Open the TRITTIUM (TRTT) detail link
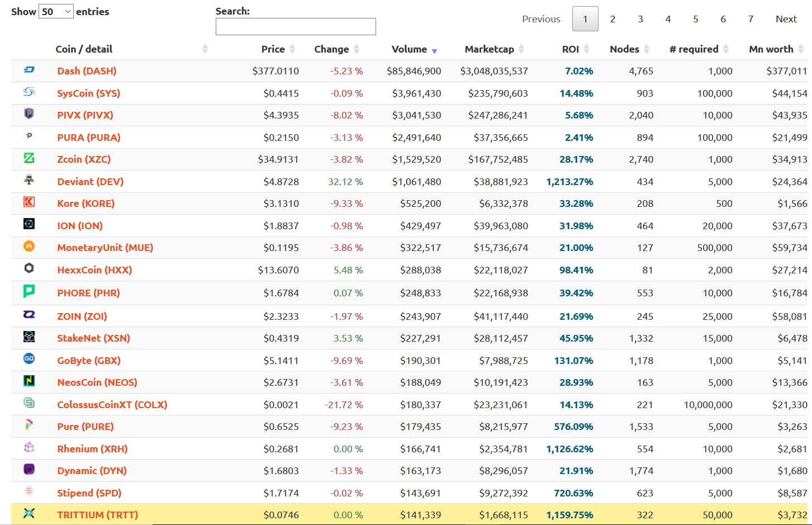Viewport: 812px width, 525px height. click(97, 515)
